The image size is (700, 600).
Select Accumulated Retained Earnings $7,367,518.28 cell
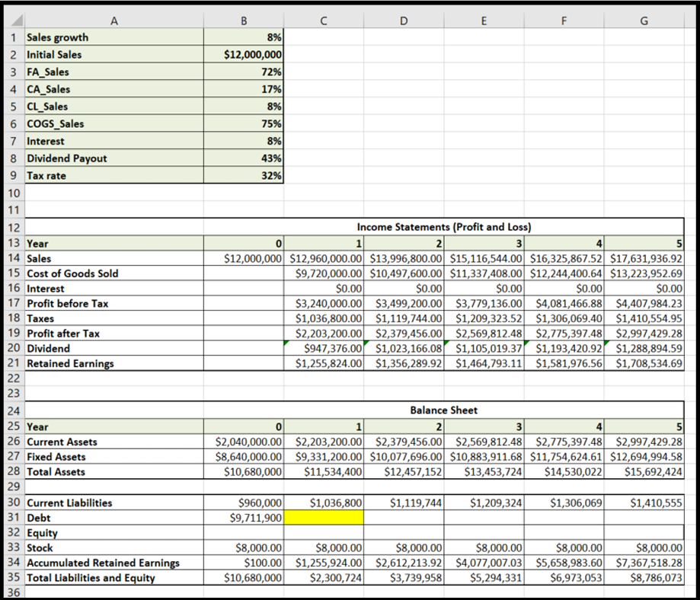coord(644,563)
